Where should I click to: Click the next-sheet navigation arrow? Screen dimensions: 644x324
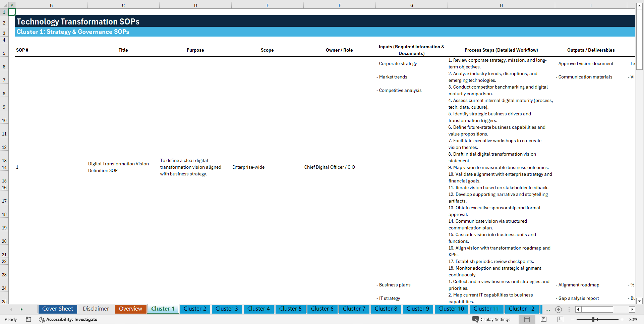21,309
